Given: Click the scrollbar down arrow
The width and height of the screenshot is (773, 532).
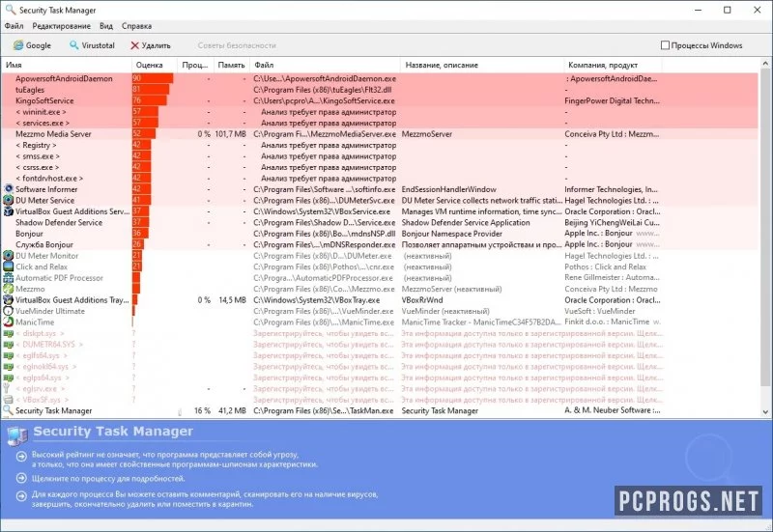Looking at the screenshot, I should click(x=765, y=412).
